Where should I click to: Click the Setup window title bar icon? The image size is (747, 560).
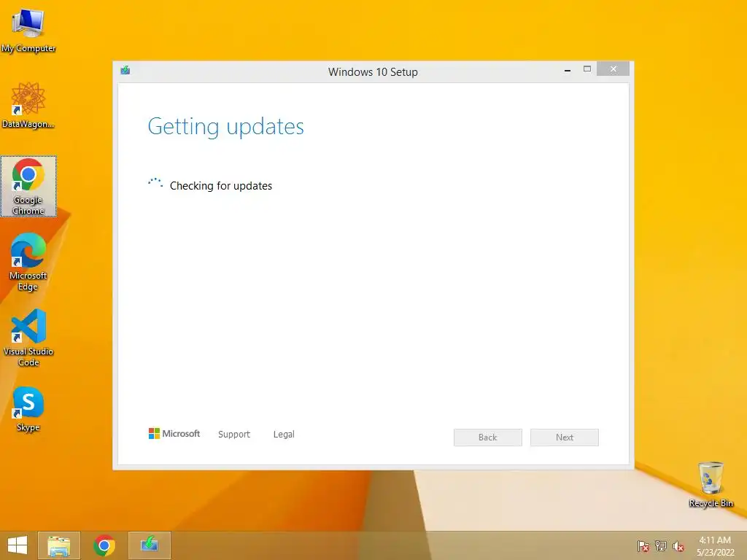click(125, 71)
